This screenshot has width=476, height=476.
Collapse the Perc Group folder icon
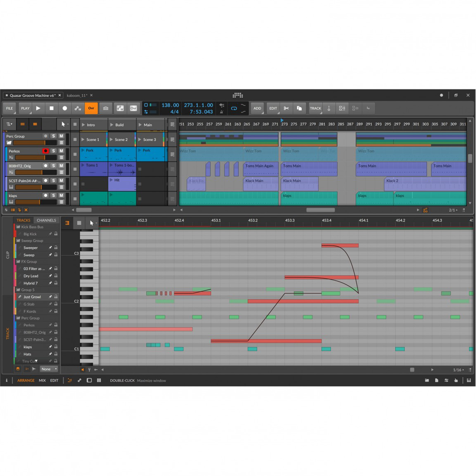pos(9,143)
